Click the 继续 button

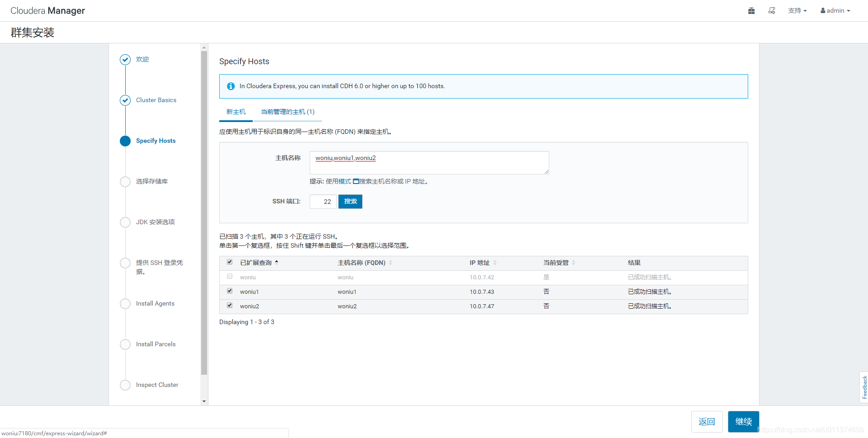(x=744, y=422)
